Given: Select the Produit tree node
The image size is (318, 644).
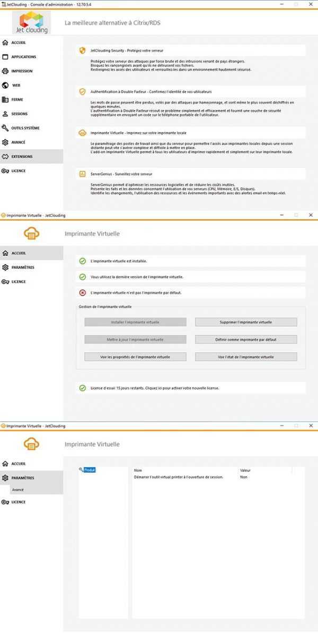Looking at the screenshot, I should click(89, 470).
